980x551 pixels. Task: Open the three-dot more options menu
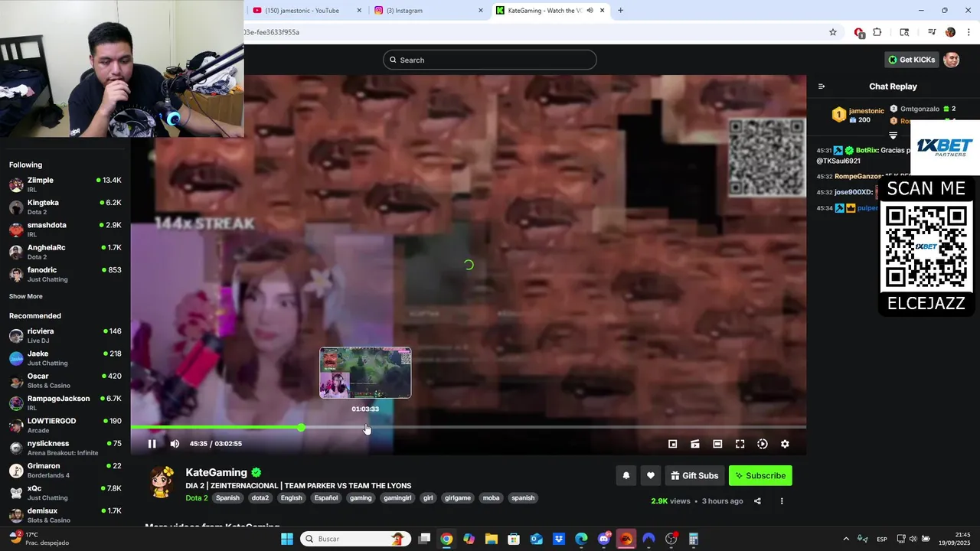coord(782,501)
